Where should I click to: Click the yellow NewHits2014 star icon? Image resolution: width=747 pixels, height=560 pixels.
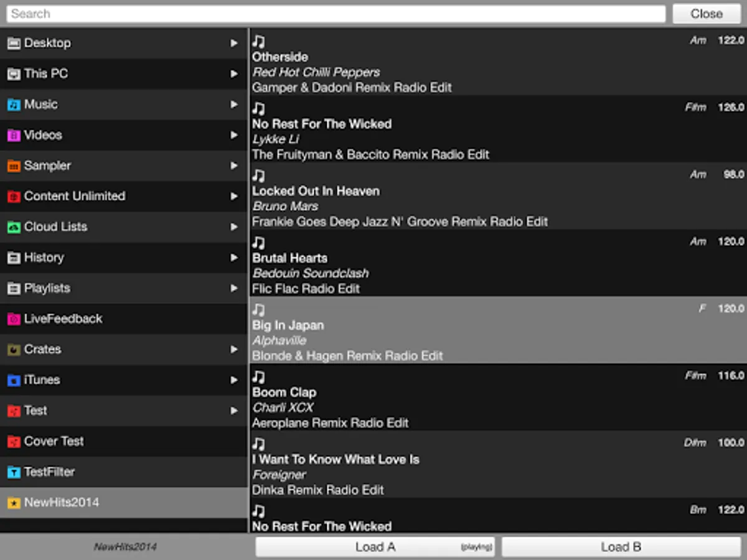pyautogui.click(x=14, y=503)
